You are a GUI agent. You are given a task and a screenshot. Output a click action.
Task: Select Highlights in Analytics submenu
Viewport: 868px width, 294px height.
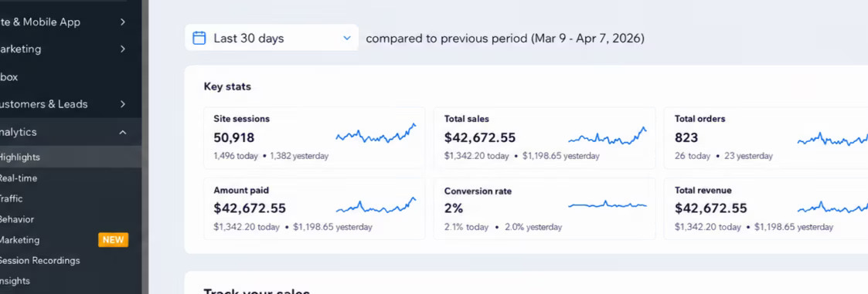(70, 157)
